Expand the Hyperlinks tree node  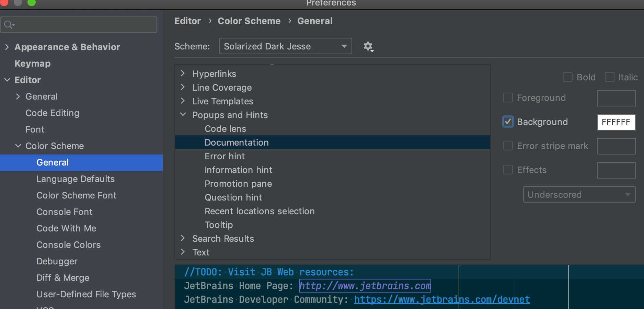point(183,73)
